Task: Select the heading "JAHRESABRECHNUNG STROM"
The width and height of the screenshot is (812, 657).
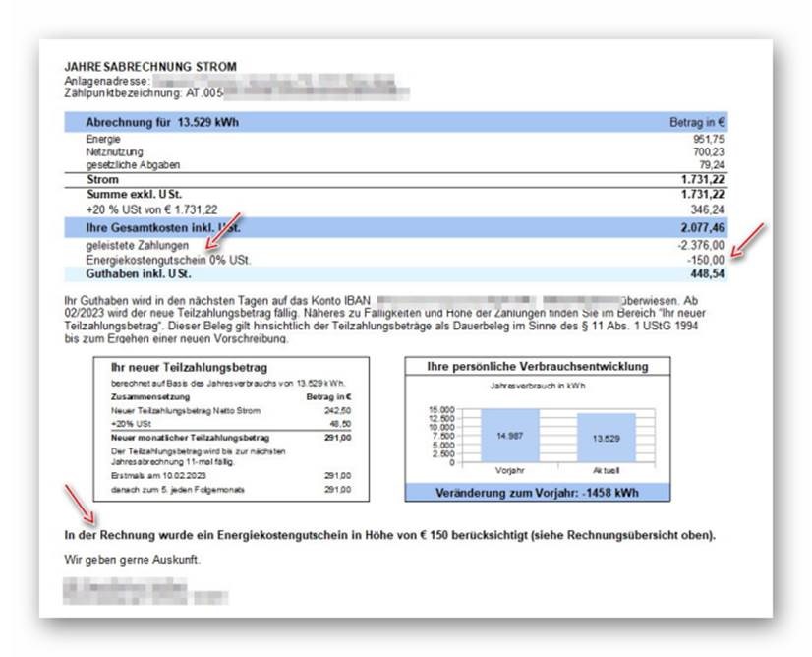Action: pyautogui.click(x=150, y=66)
